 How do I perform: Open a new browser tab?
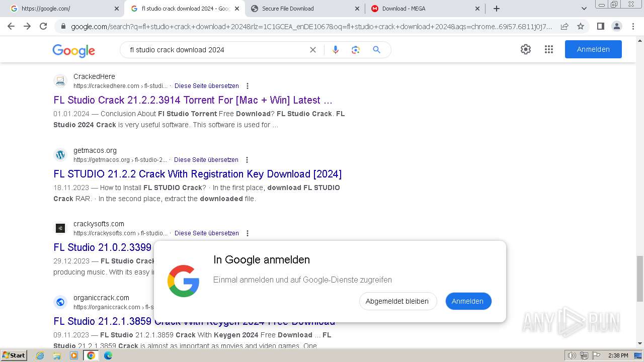(x=497, y=9)
